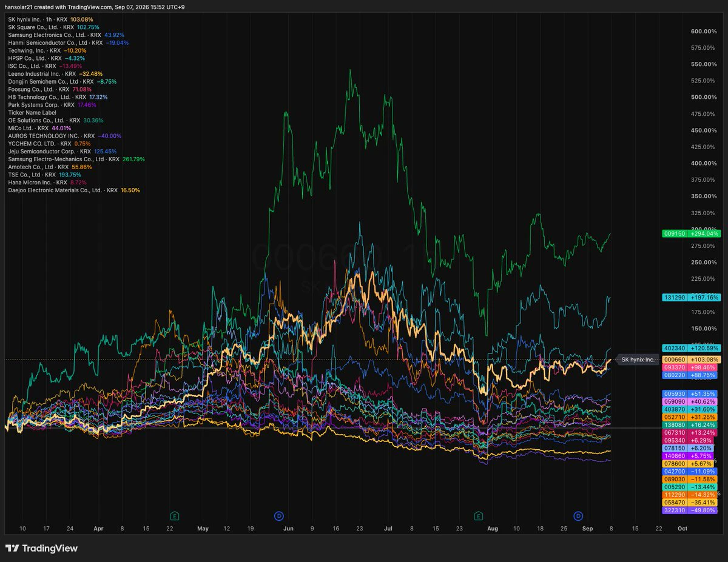The height and width of the screenshot is (562, 728).
Task: Select Hanmi Semiconductor legend entry
Action: [68, 43]
